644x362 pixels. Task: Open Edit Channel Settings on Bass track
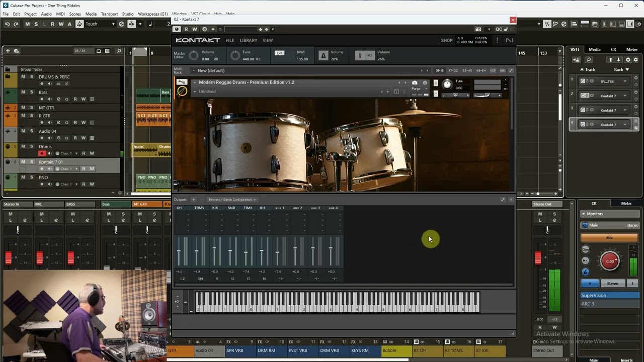[x=58, y=99]
